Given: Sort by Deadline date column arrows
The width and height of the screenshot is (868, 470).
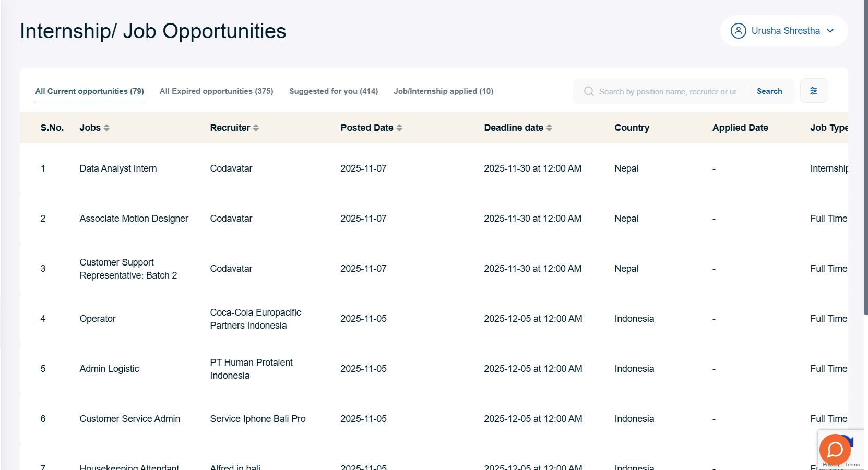Looking at the screenshot, I should (549, 128).
